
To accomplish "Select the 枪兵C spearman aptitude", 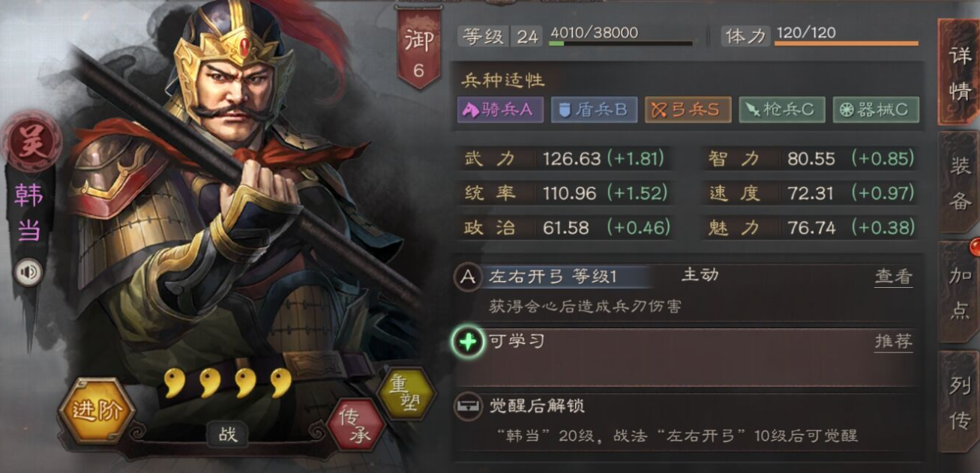I will [781, 109].
